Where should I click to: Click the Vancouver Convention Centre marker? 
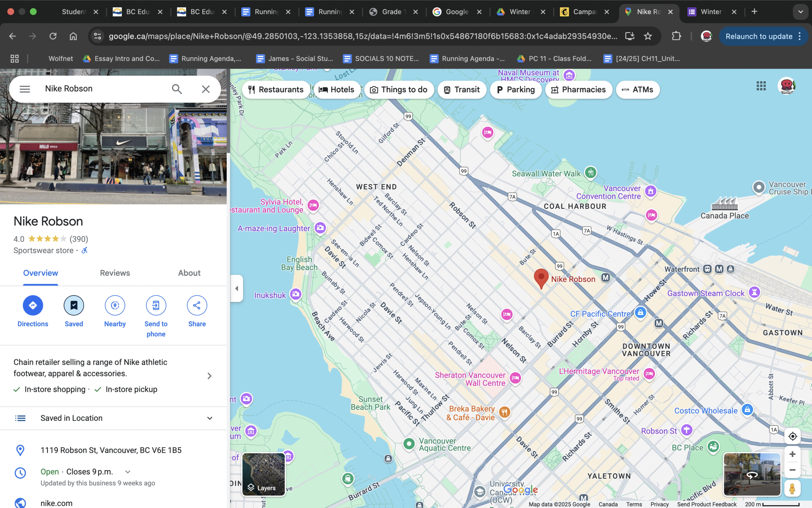pyautogui.click(x=651, y=191)
